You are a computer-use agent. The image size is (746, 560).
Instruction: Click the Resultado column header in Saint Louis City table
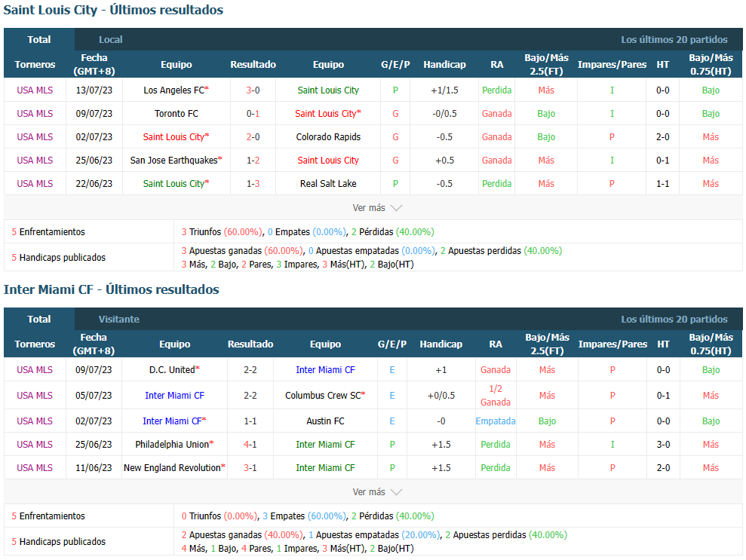coord(253,64)
